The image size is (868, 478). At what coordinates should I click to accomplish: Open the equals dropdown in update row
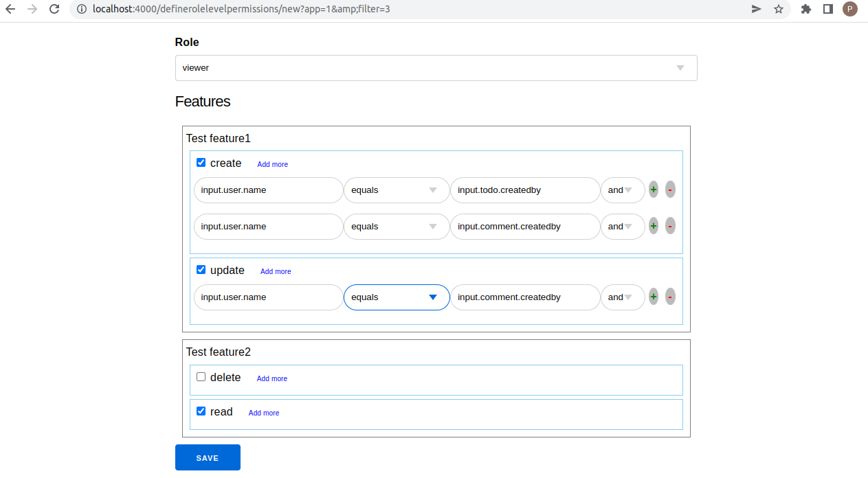pos(397,297)
